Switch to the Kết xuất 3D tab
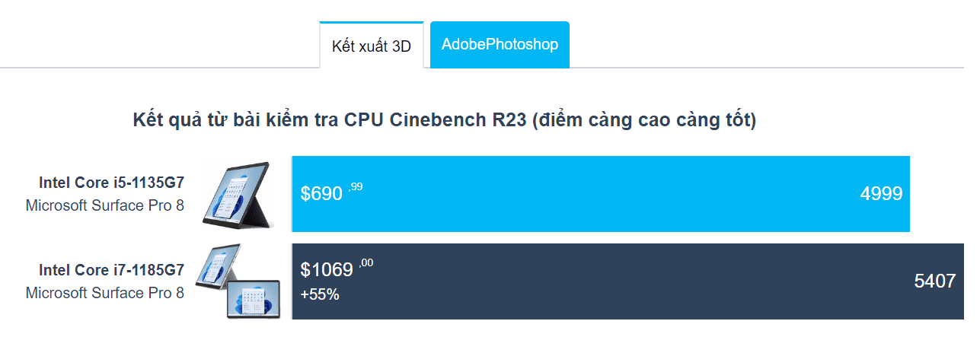Screen dimensions: 980x337 (x=371, y=46)
